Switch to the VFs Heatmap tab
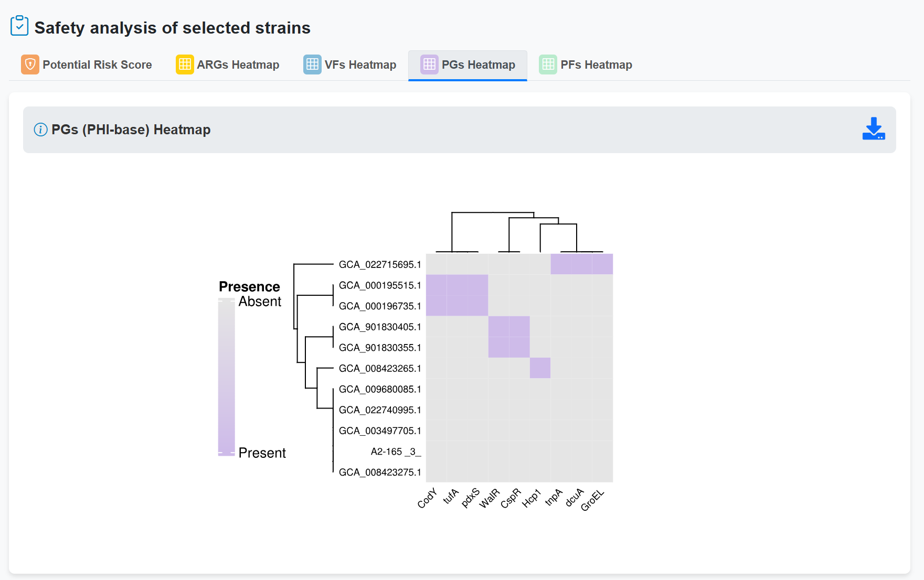 (x=360, y=65)
